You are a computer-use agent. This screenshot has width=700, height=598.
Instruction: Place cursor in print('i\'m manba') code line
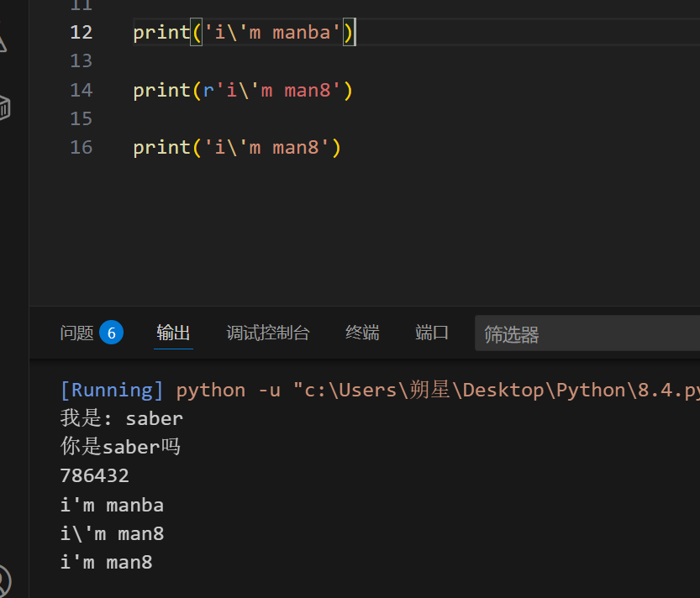pos(269,33)
